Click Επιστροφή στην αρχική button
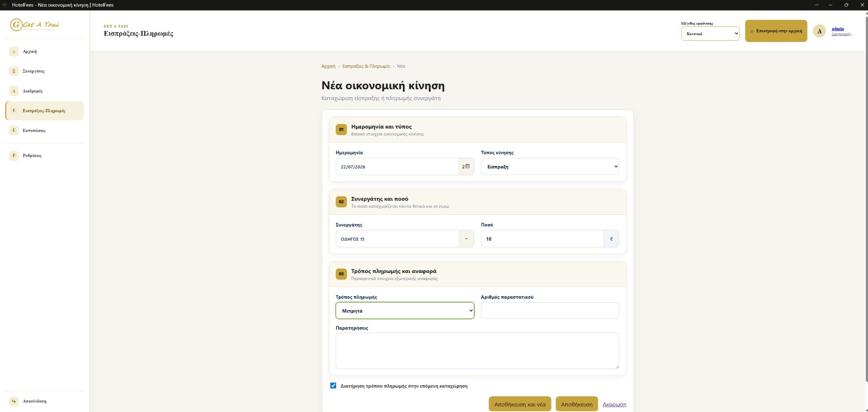Image resolution: width=868 pixels, height=412 pixels. point(776,31)
